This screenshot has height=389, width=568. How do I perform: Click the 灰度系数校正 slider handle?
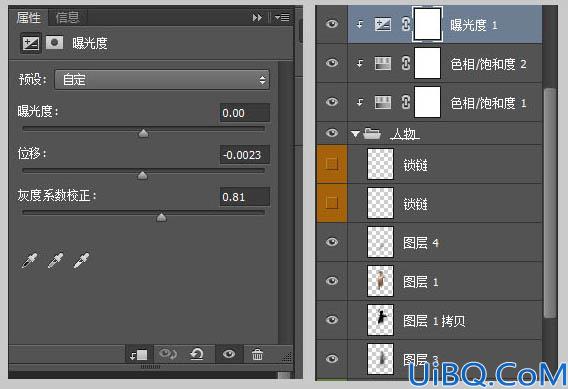[x=161, y=217]
